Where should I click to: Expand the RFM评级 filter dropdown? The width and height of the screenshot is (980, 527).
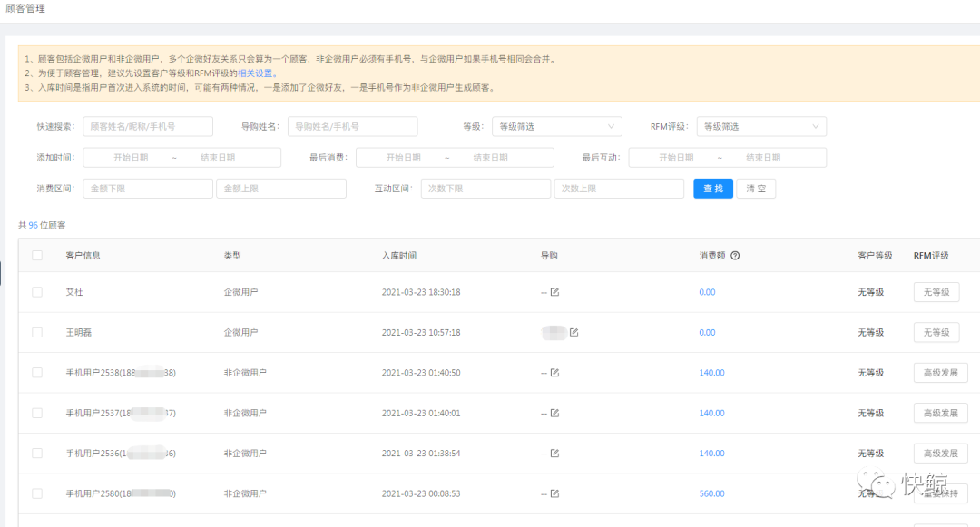point(760,127)
